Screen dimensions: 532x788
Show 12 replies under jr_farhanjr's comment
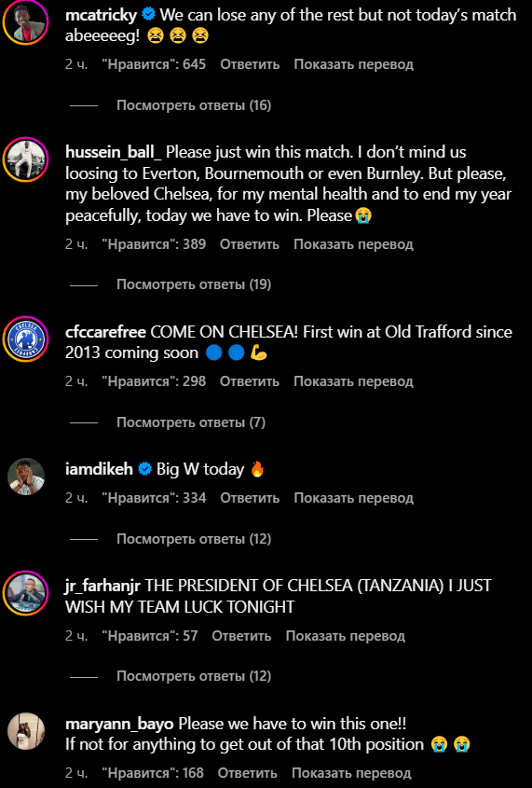click(194, 676)
